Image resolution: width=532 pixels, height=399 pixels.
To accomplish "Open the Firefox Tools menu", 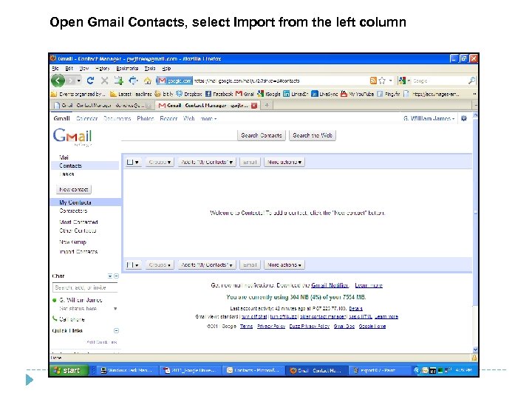I will pyautogui.click(x=150, y=68).
